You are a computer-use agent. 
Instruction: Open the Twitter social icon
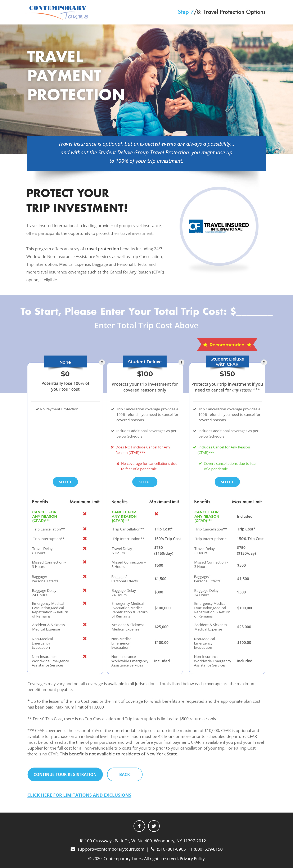click(154, 826)
